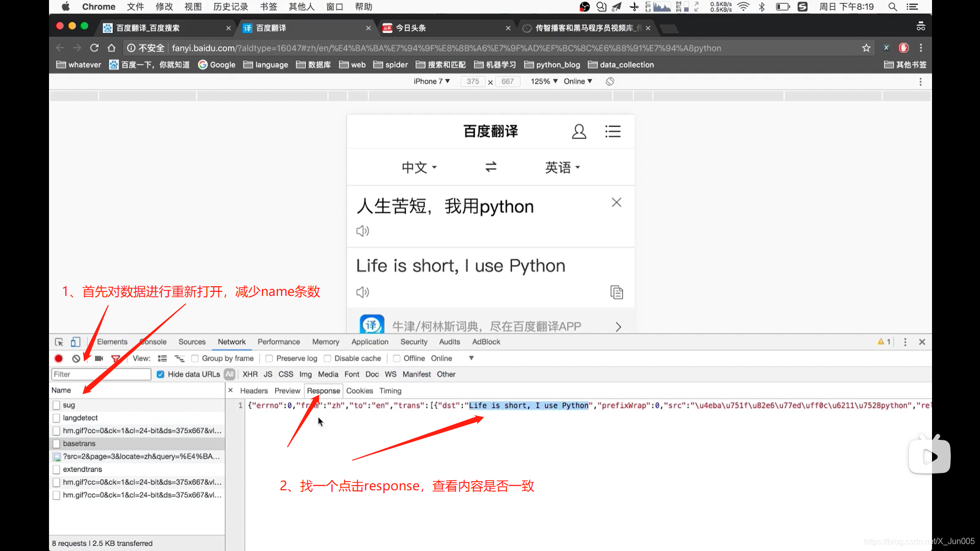Open the python_blog bookmarks folder

point(552,65)
